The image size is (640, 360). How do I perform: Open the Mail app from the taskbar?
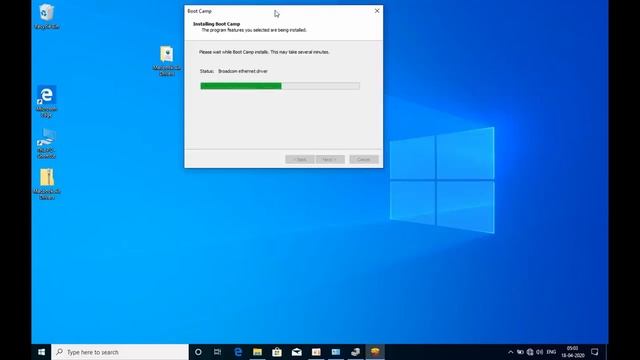tap(297, 352)
